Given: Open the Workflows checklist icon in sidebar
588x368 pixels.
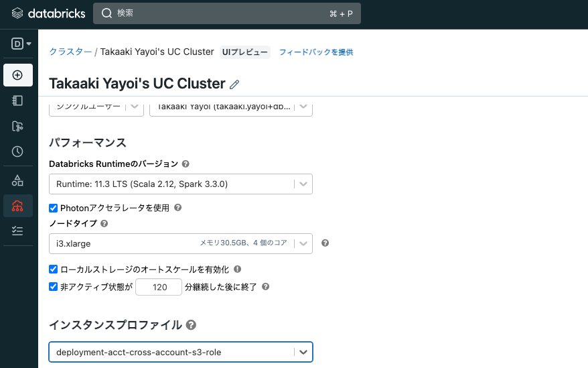Looking at the screenshot, I should pyautogui.click(x=17, y=231).
